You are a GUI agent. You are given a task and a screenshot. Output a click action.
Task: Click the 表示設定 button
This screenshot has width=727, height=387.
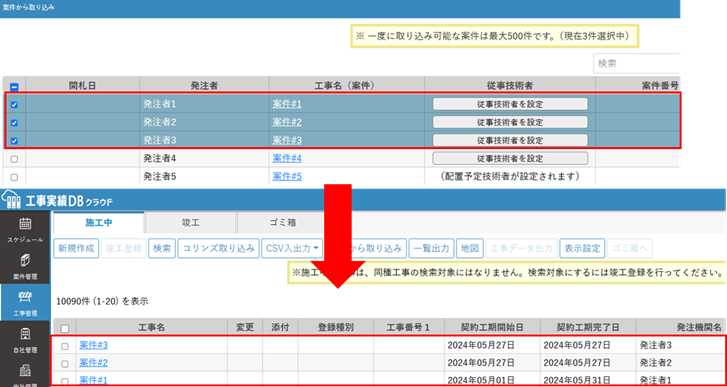click(582, 248)
